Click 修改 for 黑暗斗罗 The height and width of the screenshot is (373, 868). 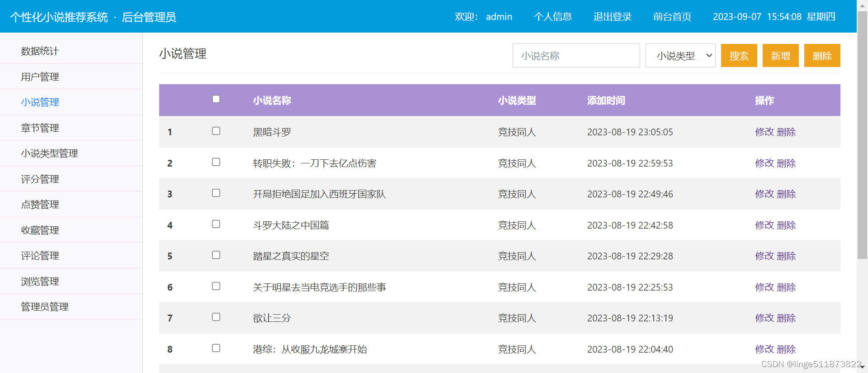tap(764, 132)
